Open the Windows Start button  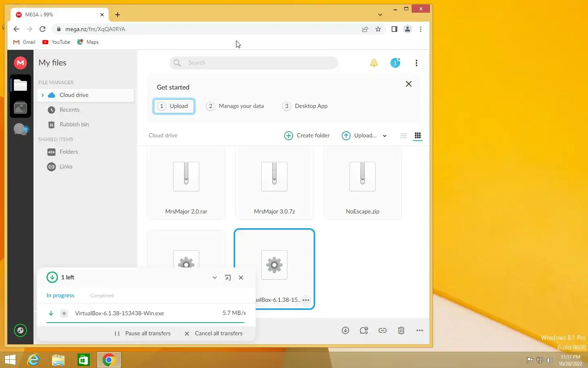[10, 360]
